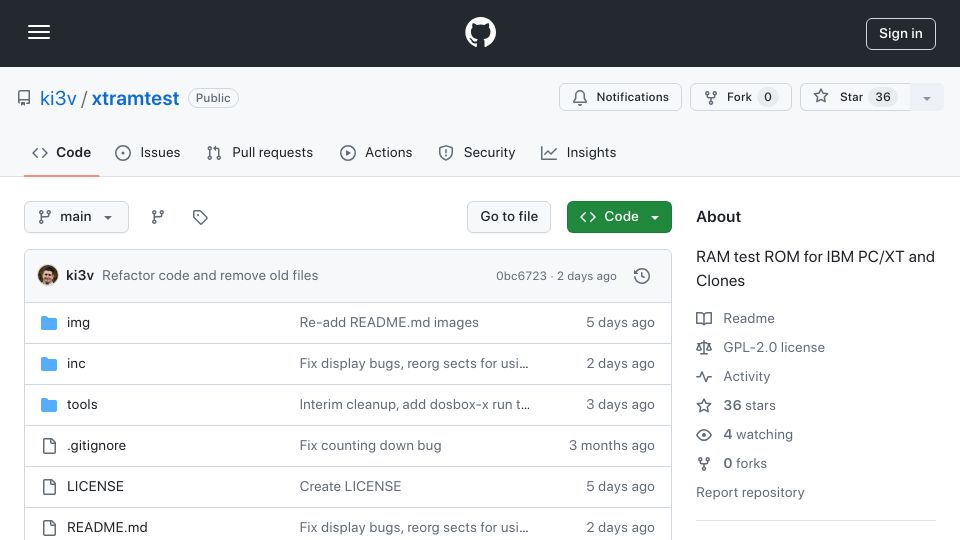Click the README.md file icon
The height and width of the screenshot is (540, 960).
tap(49, 528)
